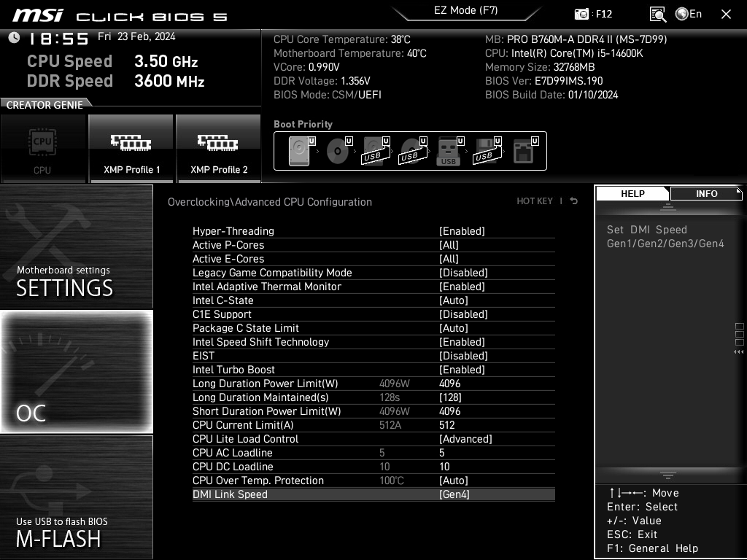Screen dimensions: 747x560
Task: Open the OC overclocking section
Action: (76, 371)
